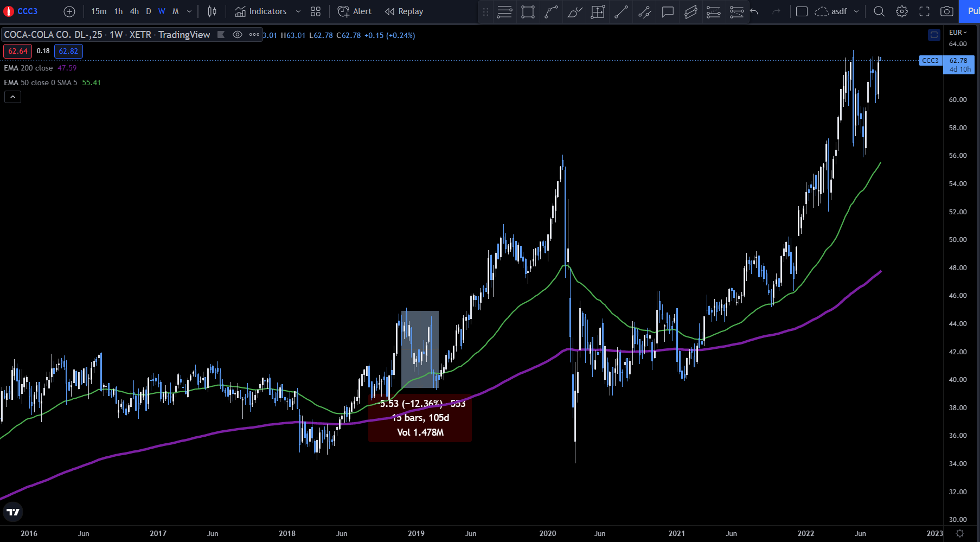Redo the last chart action

[776, 11]
